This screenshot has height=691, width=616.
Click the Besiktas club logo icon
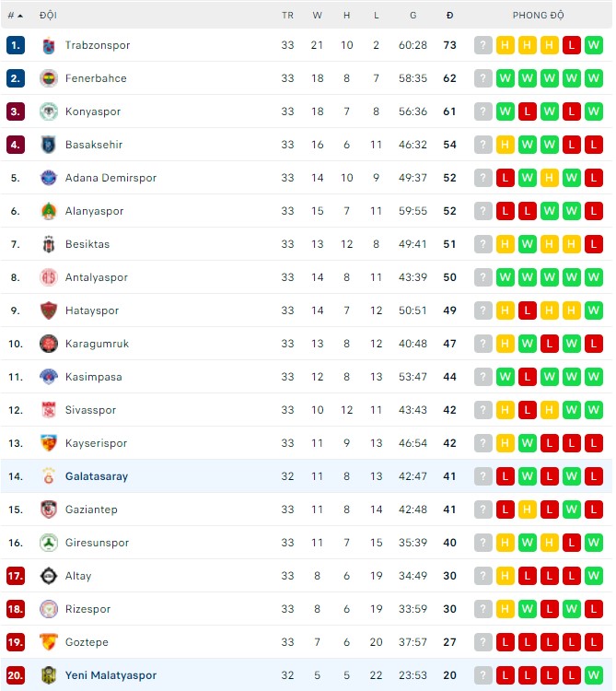pos(49,244)
